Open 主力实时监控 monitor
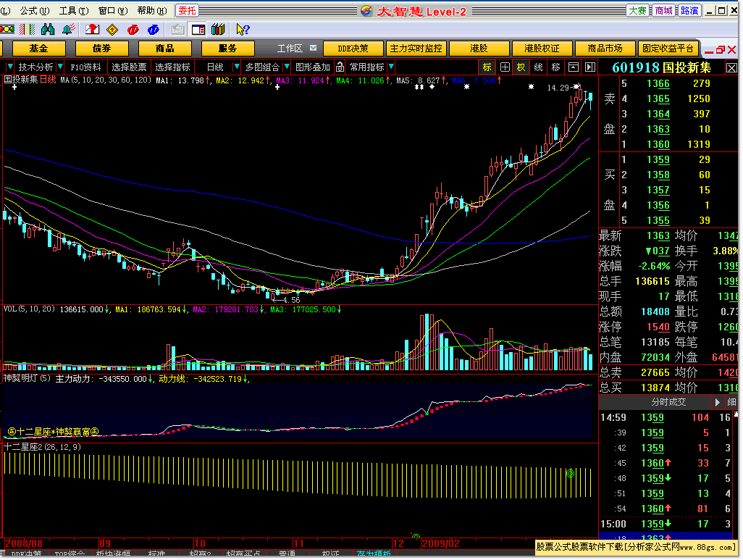Screen dimensions: 743x560 (x=416, y=49)
